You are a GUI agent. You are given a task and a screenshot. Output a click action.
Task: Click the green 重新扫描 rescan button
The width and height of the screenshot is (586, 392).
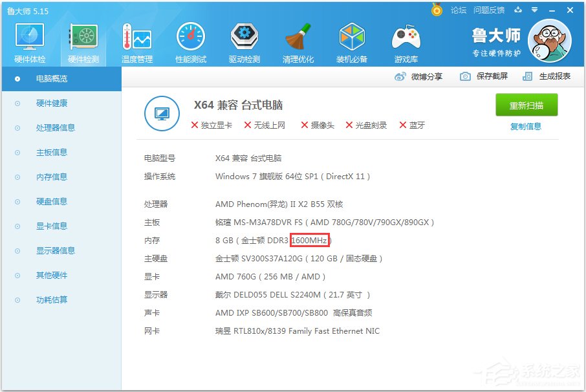527,105
